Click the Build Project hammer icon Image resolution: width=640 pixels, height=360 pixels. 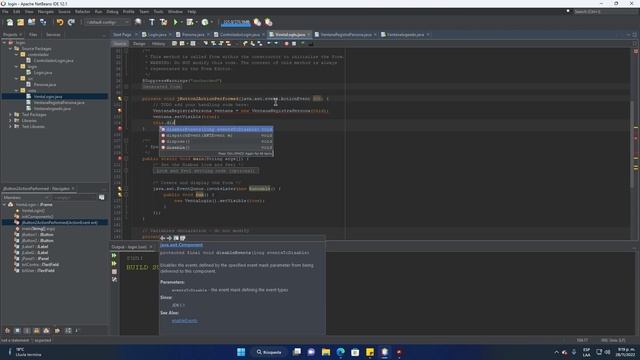152,22
